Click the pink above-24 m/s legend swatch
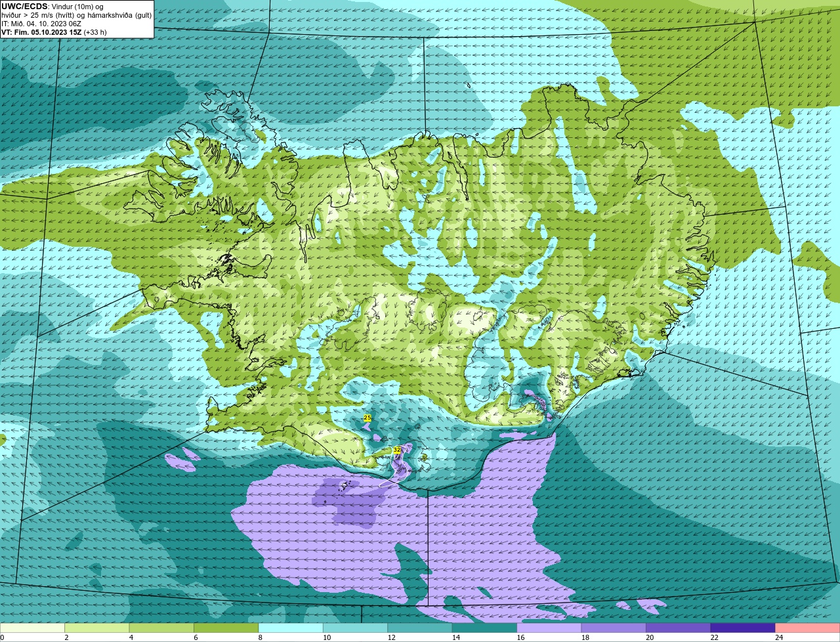The width and height of the screenshot is (840, 642). coord(808,628)
